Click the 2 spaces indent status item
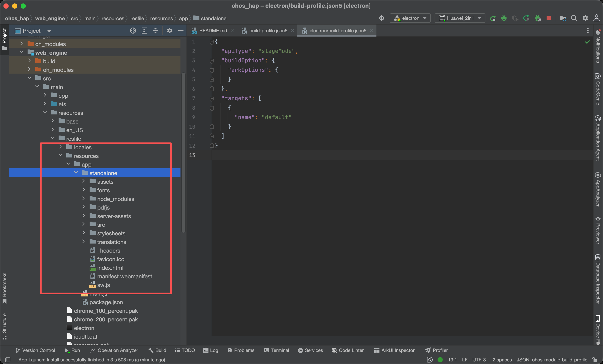Image resolution: width=603 pixels, height=364 pixels. pos(502,360)
